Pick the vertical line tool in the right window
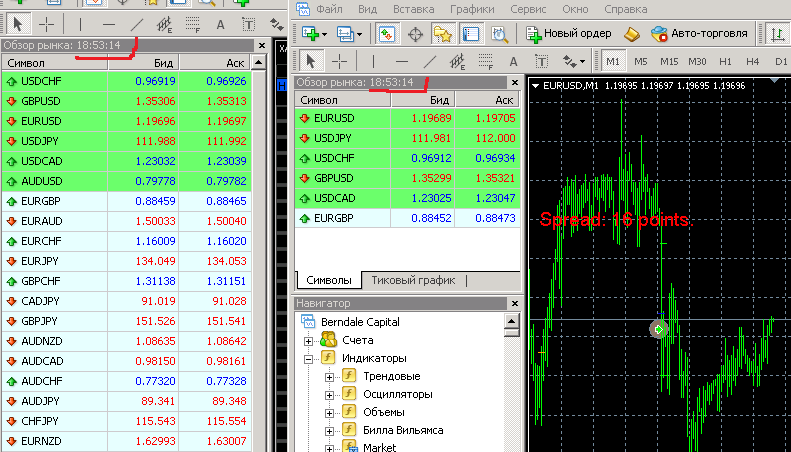The width and height of the screenshot is (791, 452). click(373, 62)
